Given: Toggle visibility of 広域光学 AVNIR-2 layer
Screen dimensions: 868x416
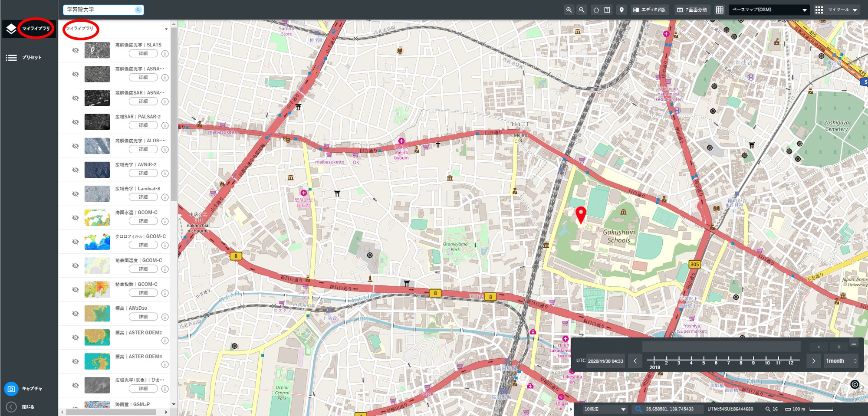Looking at the screenshot, I should pos(76,170).
